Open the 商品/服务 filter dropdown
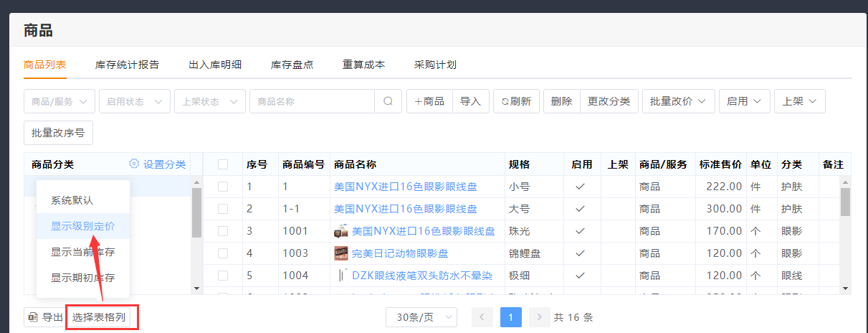This screenshot has width=868, height=333. point(60,101)
